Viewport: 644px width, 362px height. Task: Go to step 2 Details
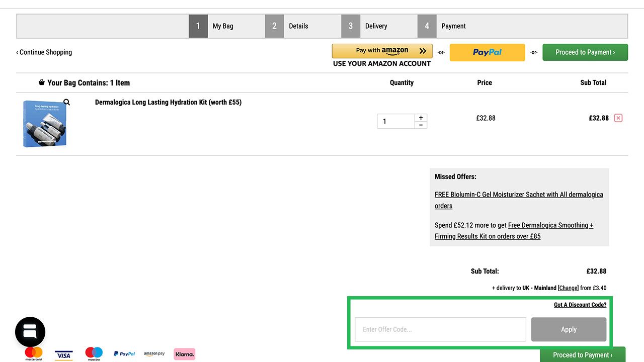tap(287, 26)
